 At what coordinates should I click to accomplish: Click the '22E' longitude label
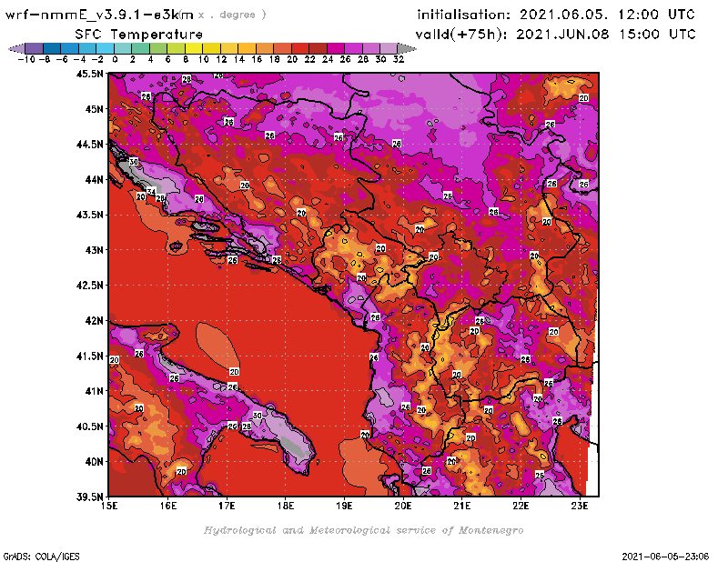point(521,506)
